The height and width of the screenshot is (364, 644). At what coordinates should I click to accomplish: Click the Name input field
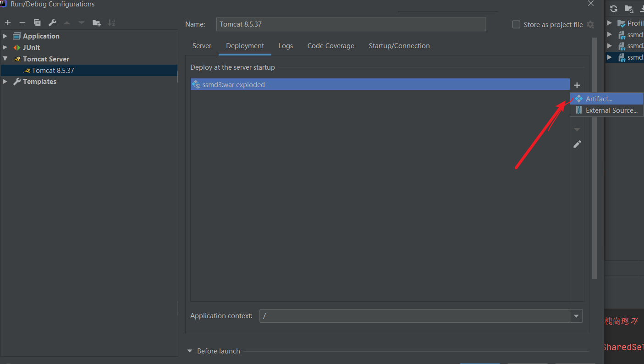[351, 24]
